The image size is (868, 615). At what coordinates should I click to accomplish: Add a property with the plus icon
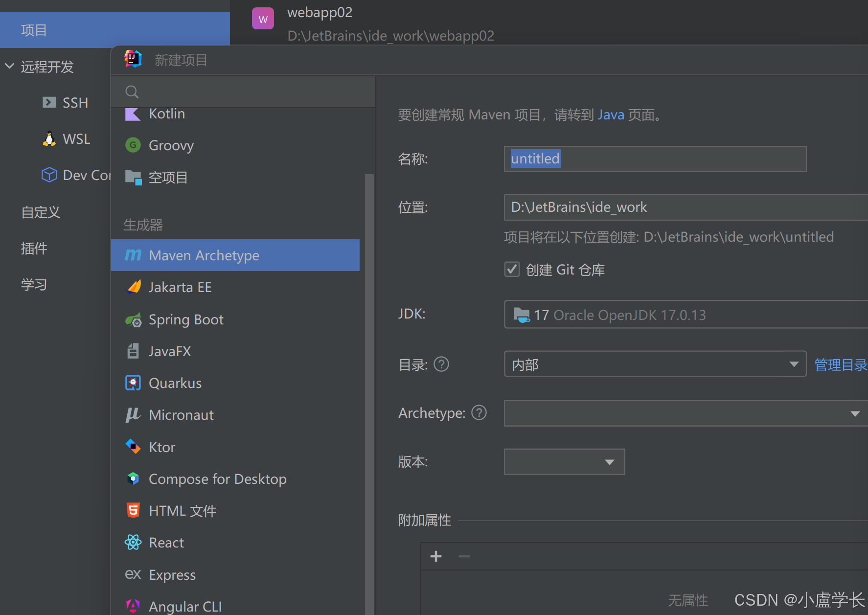click(x=436, y=556)
